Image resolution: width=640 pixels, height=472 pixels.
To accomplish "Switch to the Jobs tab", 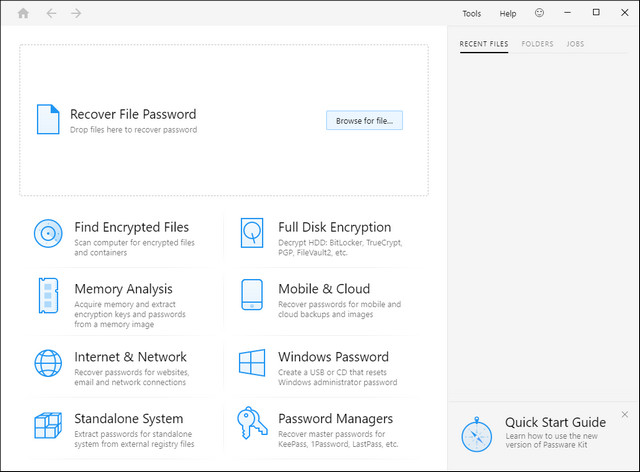I will coord(575,44).
